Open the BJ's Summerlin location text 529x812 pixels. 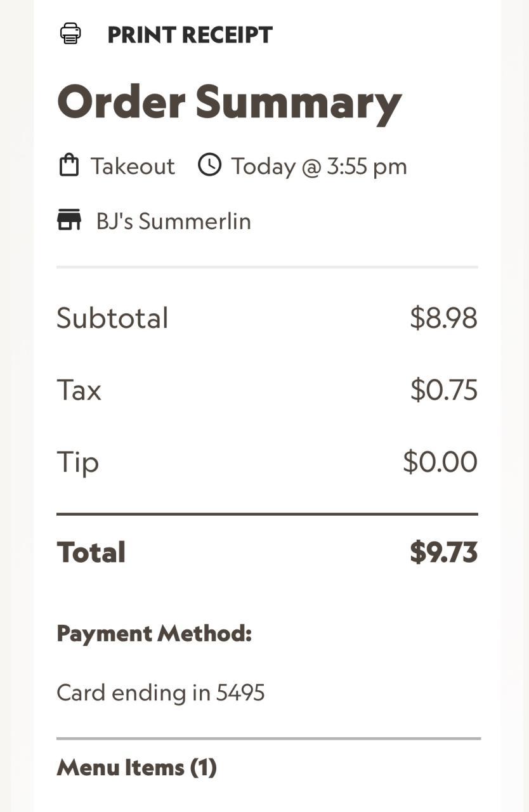pyautogui.click(x=173, y=221)
